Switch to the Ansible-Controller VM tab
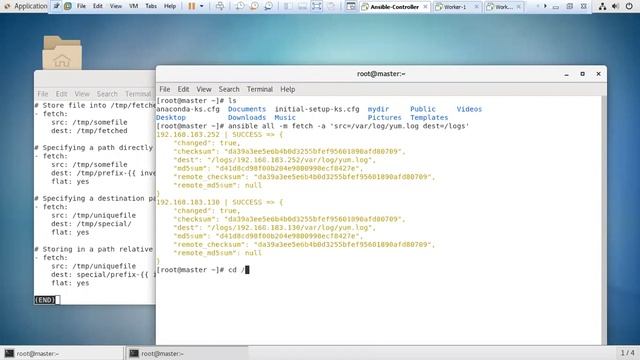Screen dimensions: 640x360 (x=394, y=7)
